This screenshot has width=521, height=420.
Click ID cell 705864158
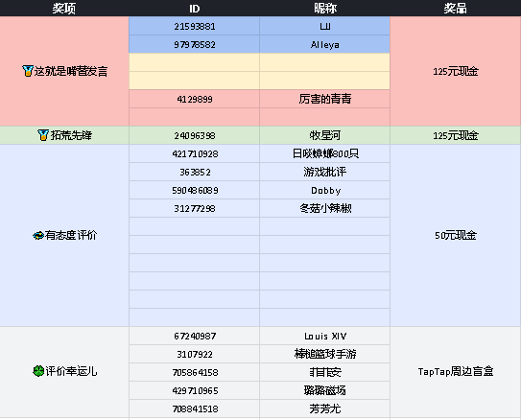tap(194, 372)
